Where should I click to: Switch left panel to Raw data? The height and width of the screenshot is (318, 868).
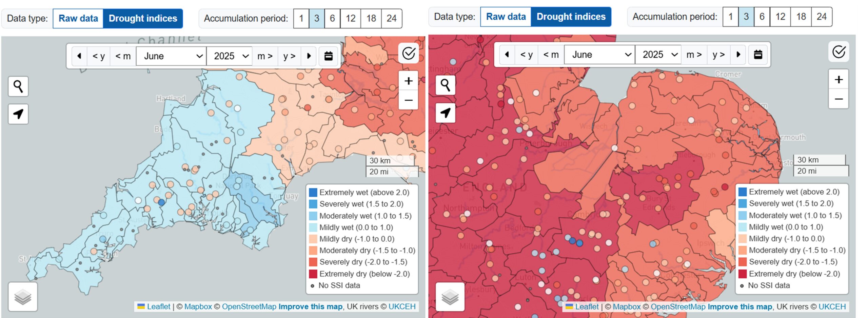pyautogui.click(x=78, y=18)
